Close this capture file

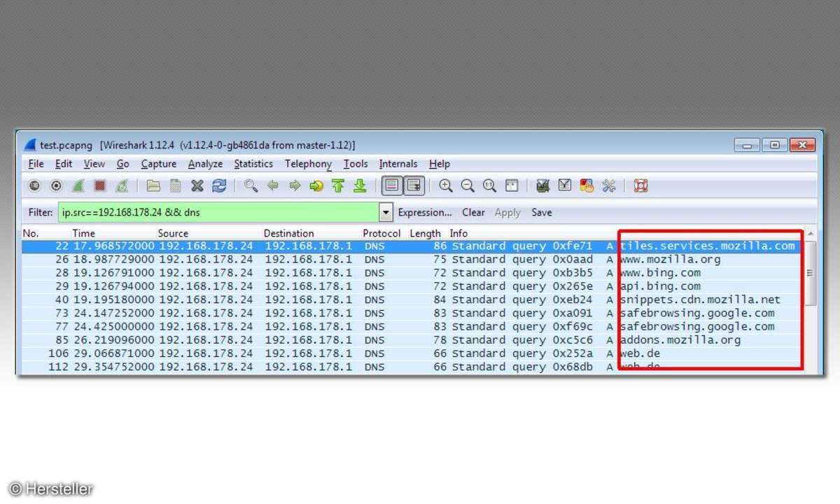[197, 185]
